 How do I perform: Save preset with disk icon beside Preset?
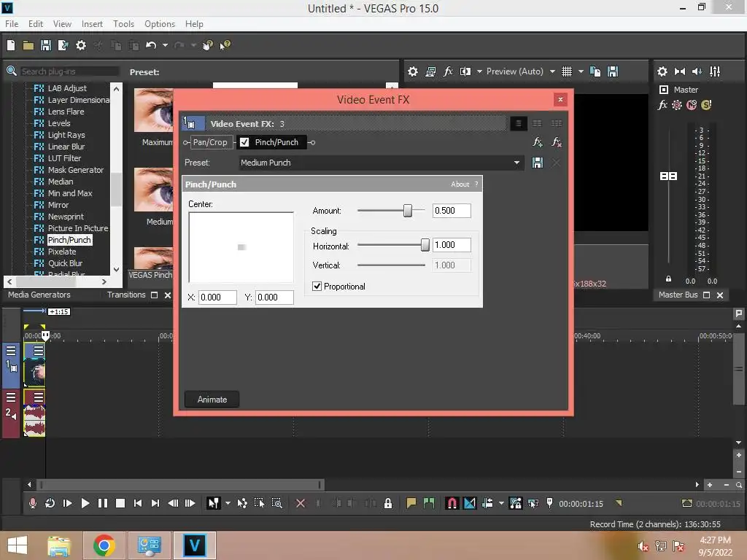click(x=538, y=163)
